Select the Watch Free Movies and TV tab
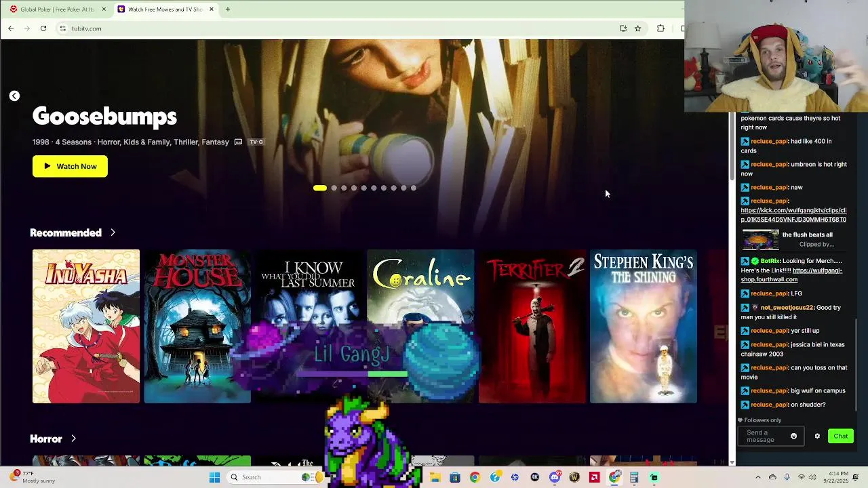Screen dimensions: 868x488 click(x=165, y=9)
